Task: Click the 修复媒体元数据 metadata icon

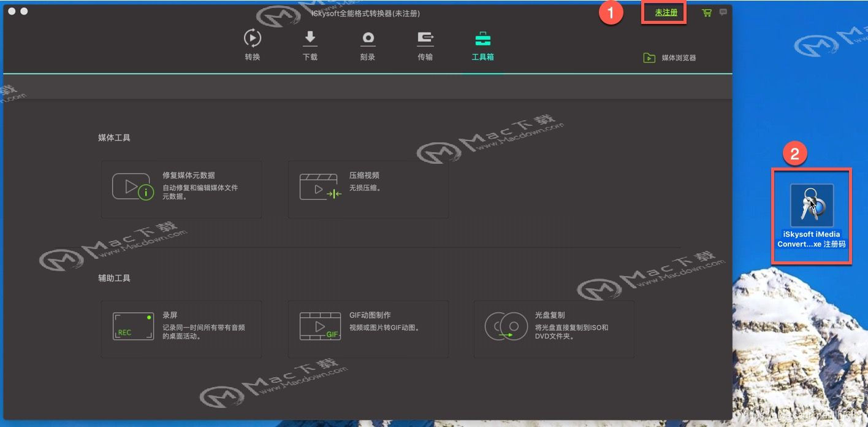Action: [x=132, y=187]
